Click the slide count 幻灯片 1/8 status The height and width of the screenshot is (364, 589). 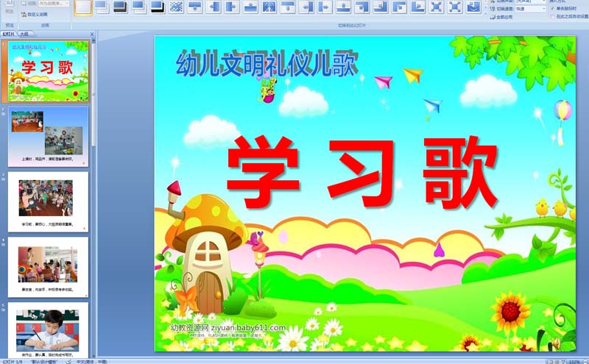tap(12, 362)
